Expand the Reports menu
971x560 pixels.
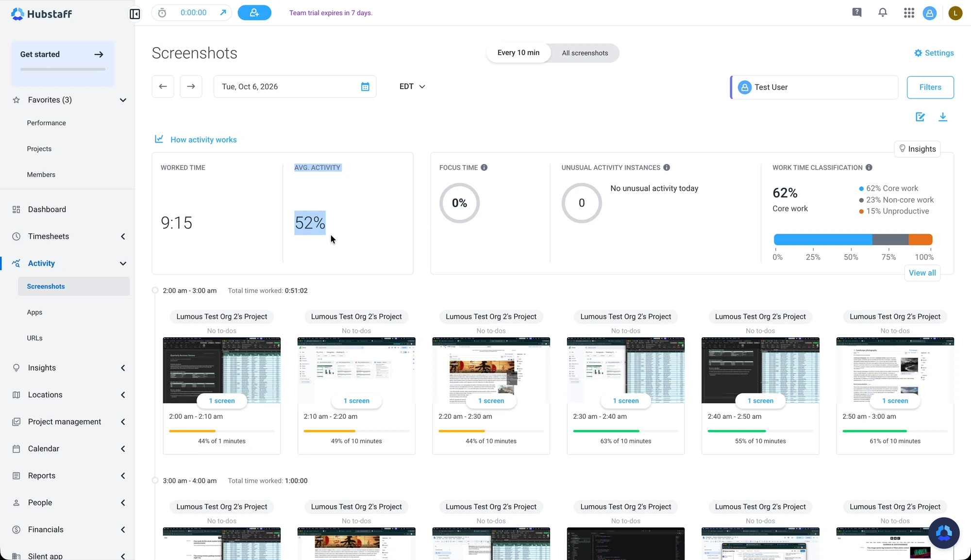[x=123, y=476]
